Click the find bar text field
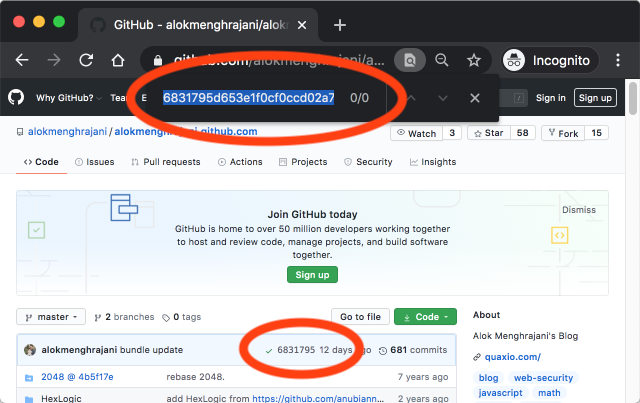 click(249, 98)
